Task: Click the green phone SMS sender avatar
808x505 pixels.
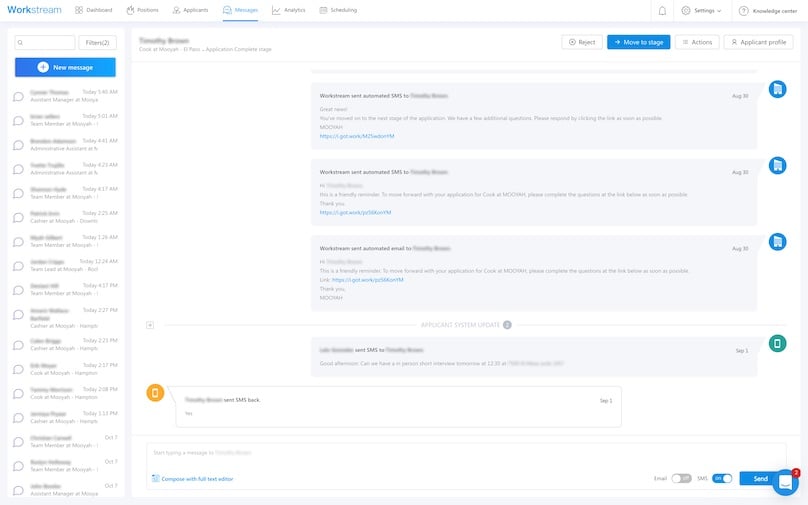Action: [777, 343]
